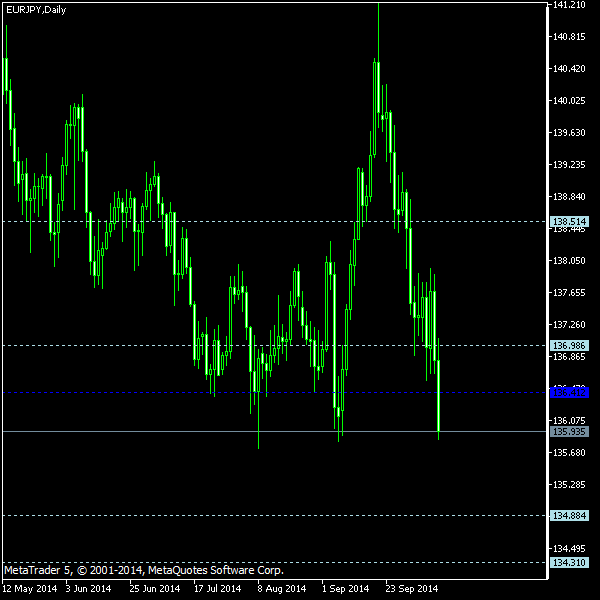Viewport: 600px width, 600px height.
Task: Click the 140.420 price scale value
Action: (569, 69)
